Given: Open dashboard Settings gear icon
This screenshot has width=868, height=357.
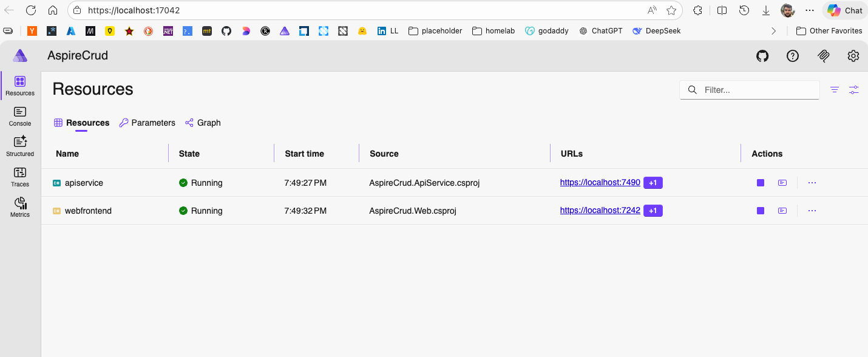Looking at the screenshot, I should tap(853, 56).
